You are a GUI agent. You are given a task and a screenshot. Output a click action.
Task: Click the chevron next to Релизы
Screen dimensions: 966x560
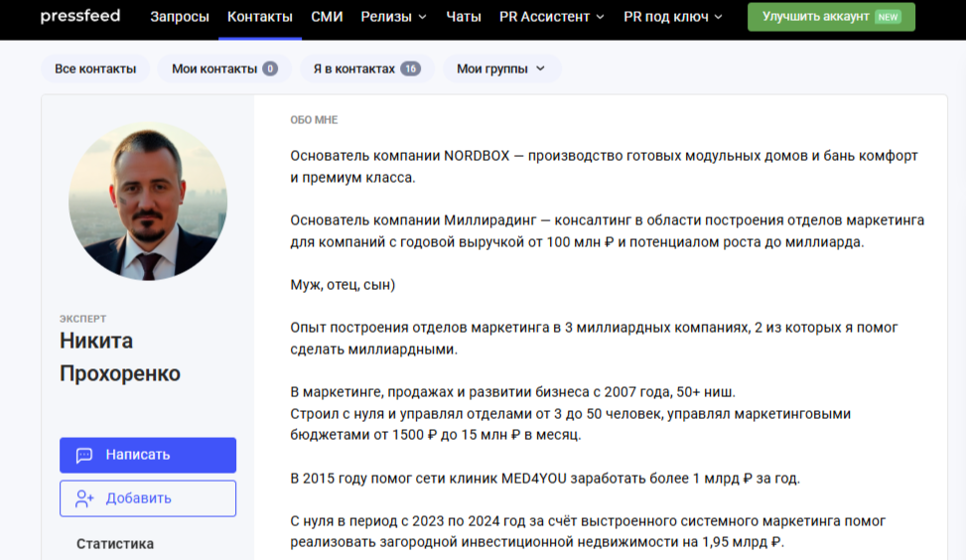coord(423,17)
